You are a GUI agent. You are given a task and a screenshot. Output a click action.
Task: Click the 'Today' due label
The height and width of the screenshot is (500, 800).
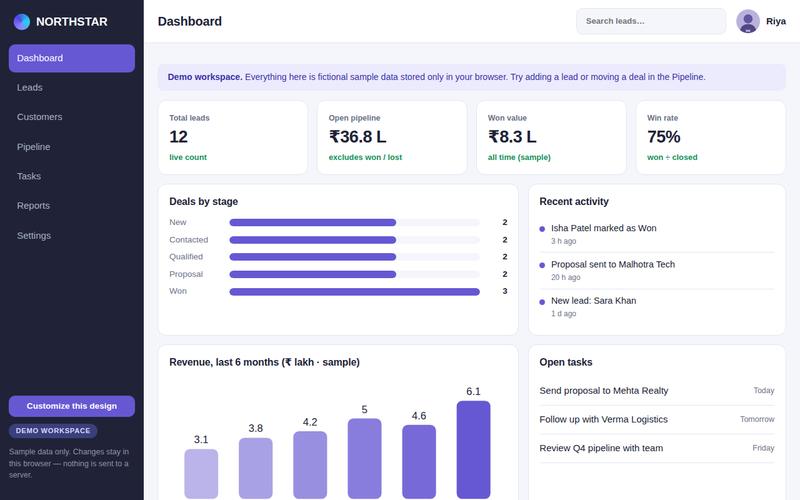(x=764, y=390)
